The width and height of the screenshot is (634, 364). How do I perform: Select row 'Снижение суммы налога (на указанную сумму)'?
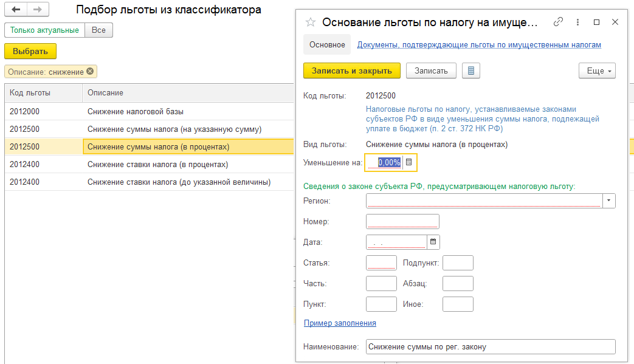(149, 129)
